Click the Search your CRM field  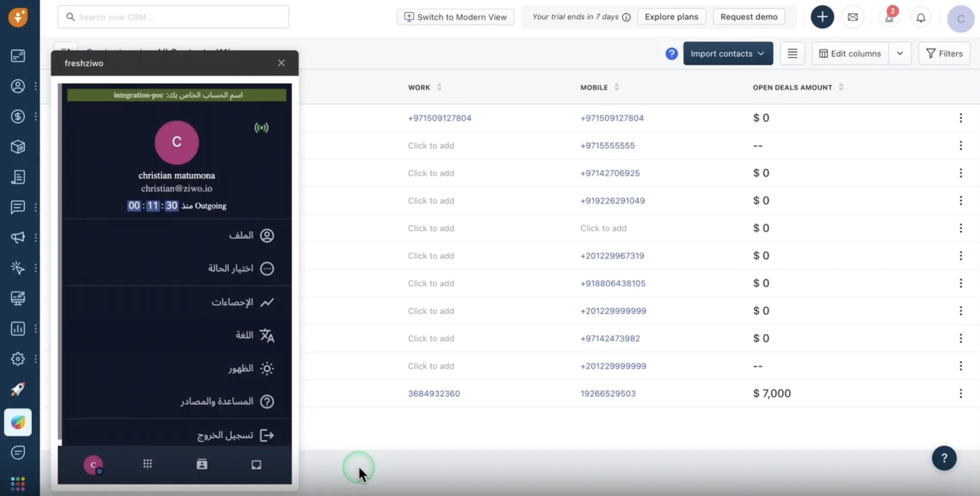point(173,17)
